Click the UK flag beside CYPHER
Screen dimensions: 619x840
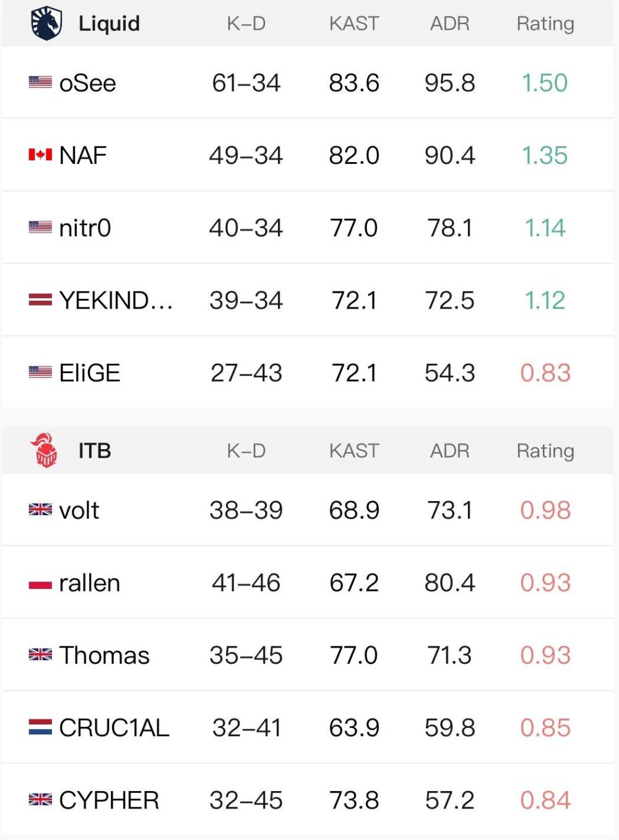click(x=40, y=800)
